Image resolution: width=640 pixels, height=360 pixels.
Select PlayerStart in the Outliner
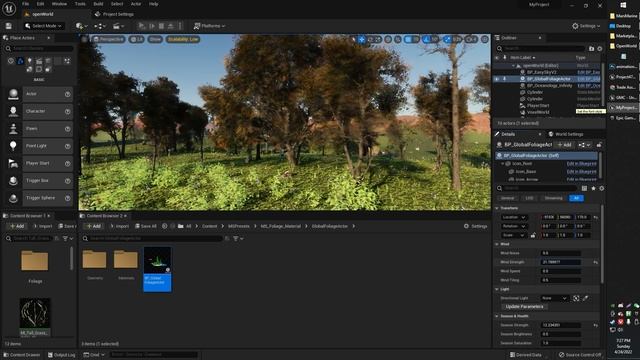click(x=538, y=106)
